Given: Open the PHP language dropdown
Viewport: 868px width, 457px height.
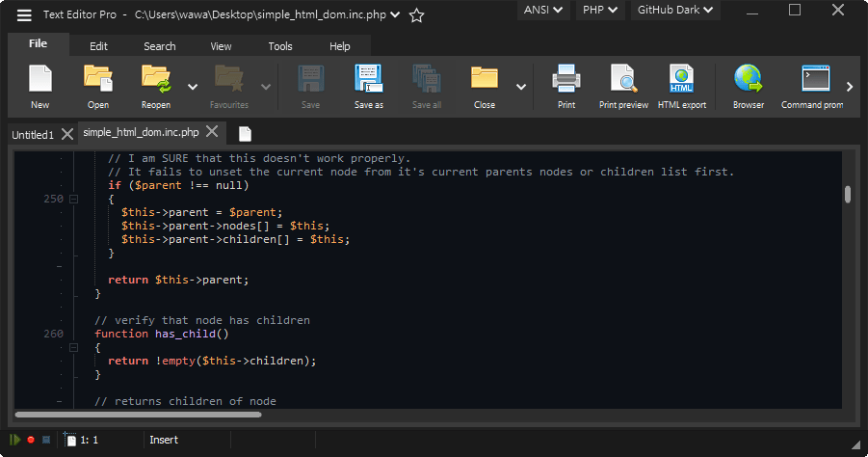Looking at the screenshot, I should [600, 10].
